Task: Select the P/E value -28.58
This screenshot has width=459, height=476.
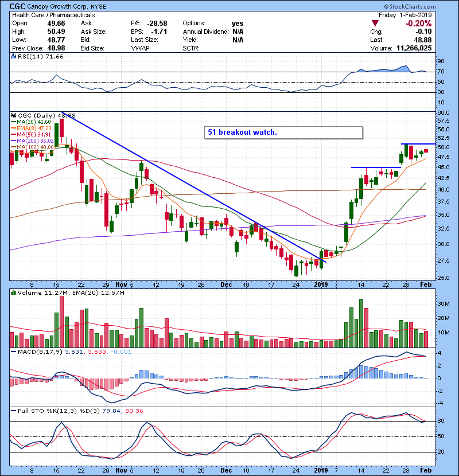Action: [157, 24]
